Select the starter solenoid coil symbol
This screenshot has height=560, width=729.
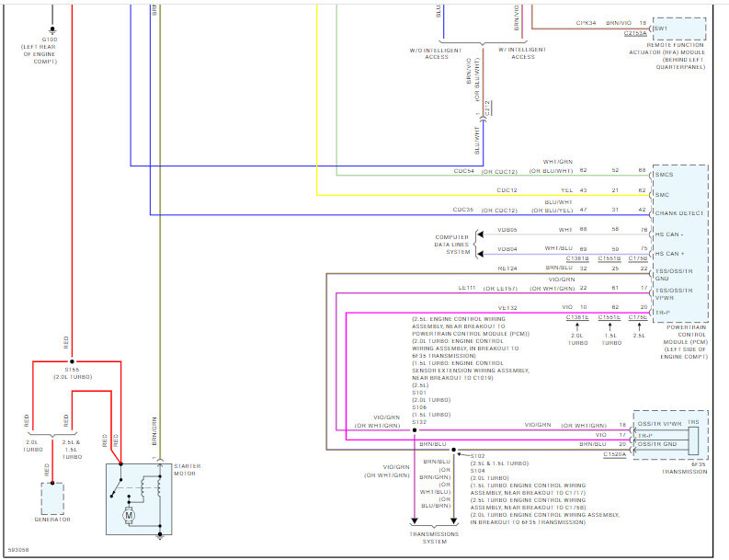159,486
